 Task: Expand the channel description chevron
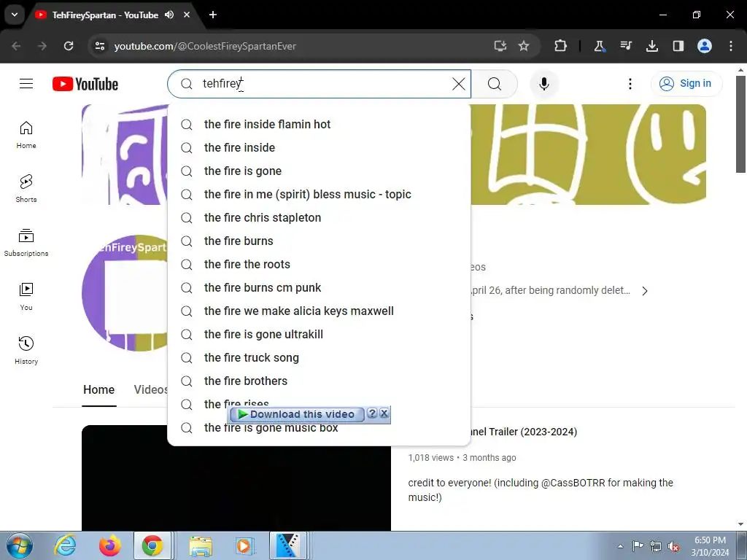(x=645, y=291)
